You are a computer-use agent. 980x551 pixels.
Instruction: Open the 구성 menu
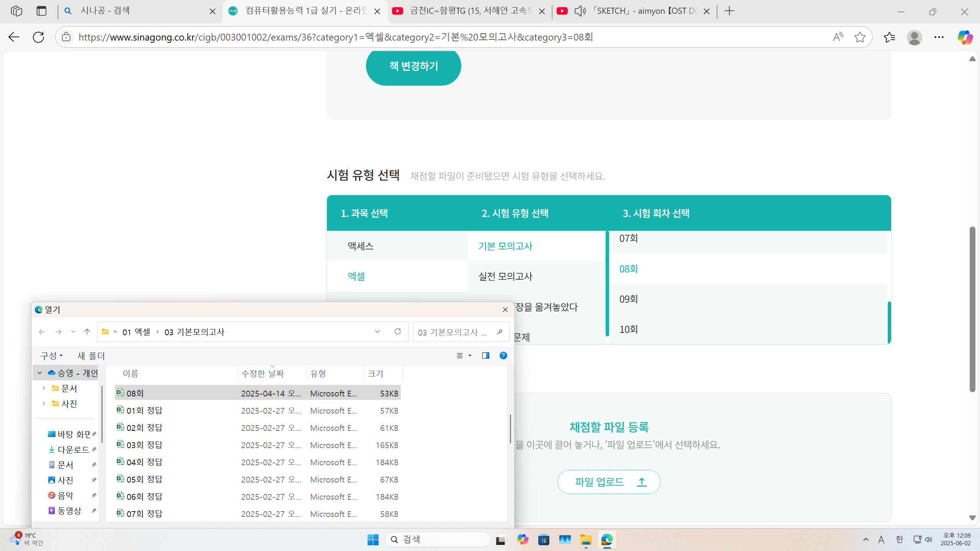click(x=51, y=356)
